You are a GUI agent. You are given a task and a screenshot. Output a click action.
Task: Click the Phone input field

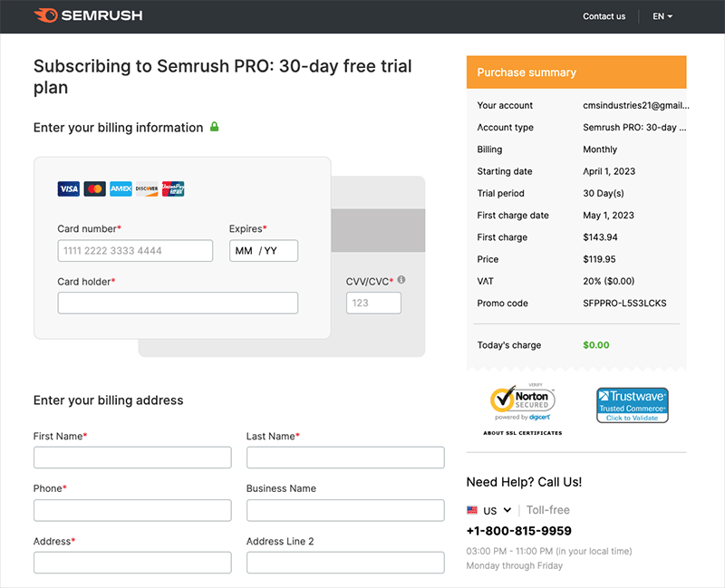click(132, 510)
